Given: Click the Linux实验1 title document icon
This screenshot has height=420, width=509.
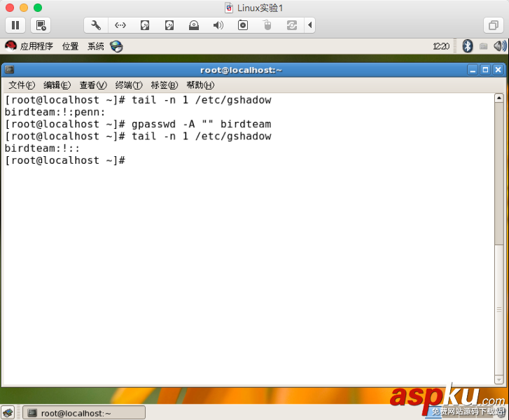Looking at the screenshot, I should point(229,8).
